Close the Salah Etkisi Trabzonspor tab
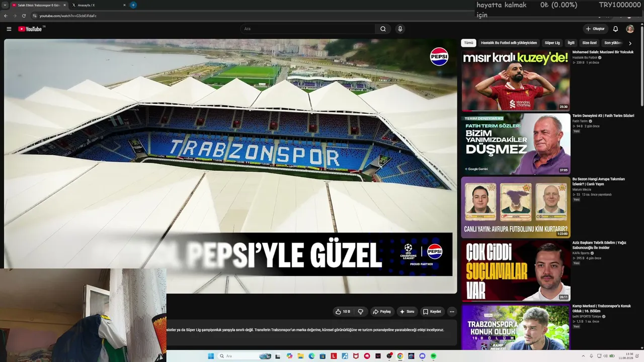Viewport: 644px width, 362px height. [x=64, y=5]
